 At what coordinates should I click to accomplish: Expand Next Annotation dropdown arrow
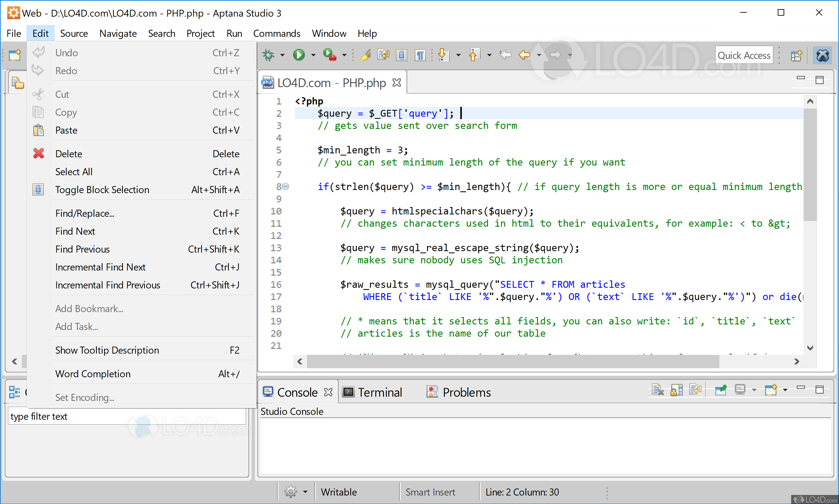458,55
